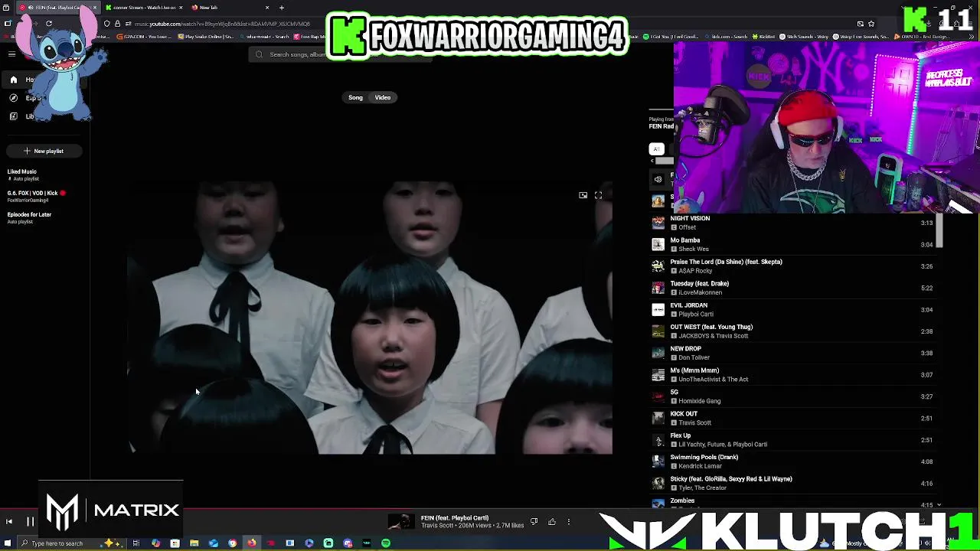The image size is (980, 551).
Task: Click the Home icon in sidebar
Action: coord(13,80)
